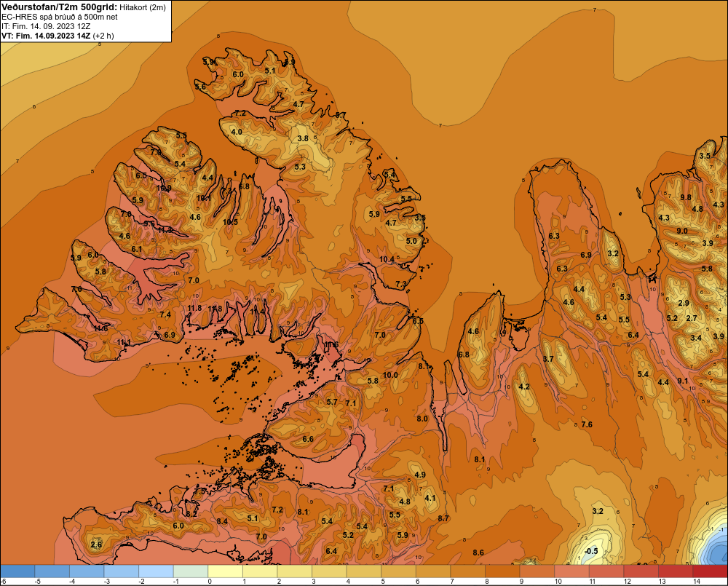Click the '7.3' temperature label
Image resolution: width=728 pixels, height=586 pixels.
pos(400,284)
